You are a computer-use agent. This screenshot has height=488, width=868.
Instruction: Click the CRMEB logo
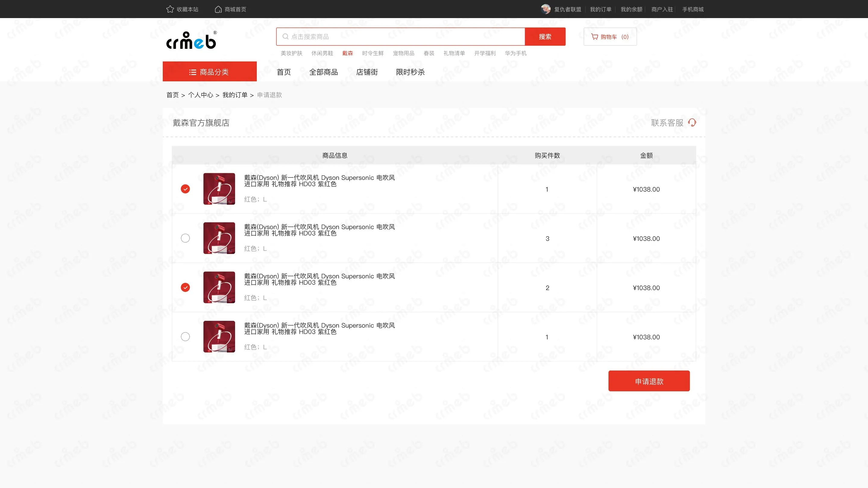click(192, 40)
